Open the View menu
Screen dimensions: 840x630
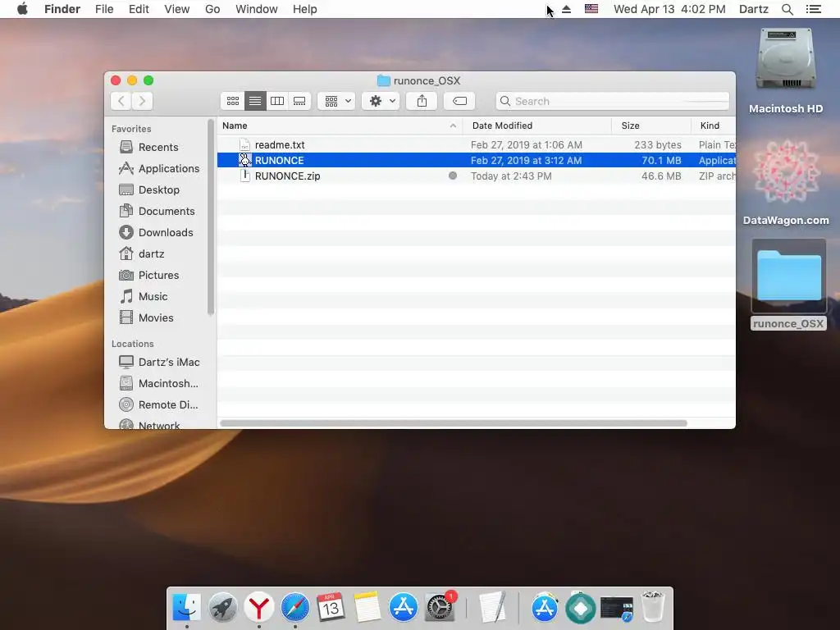(177, 9)
